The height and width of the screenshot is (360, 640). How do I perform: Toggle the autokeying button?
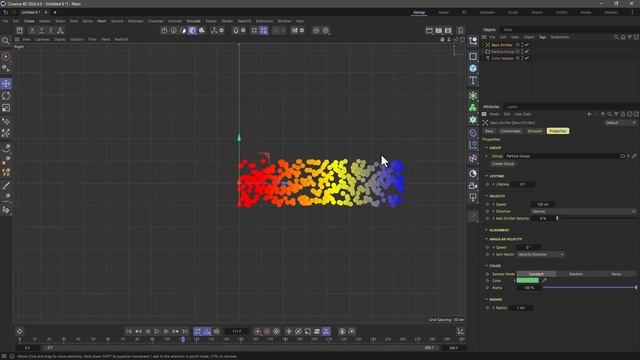click(x=267, y=331)
